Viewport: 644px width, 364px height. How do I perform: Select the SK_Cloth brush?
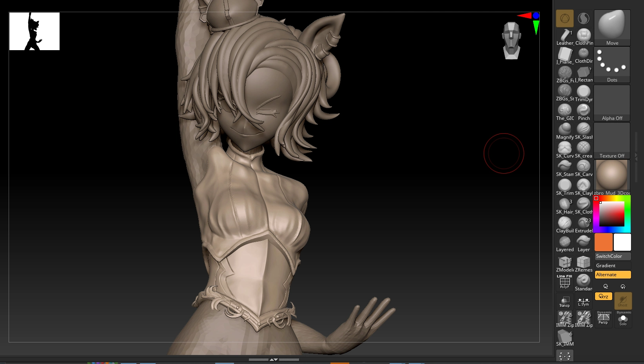click(x=584, y=206)
